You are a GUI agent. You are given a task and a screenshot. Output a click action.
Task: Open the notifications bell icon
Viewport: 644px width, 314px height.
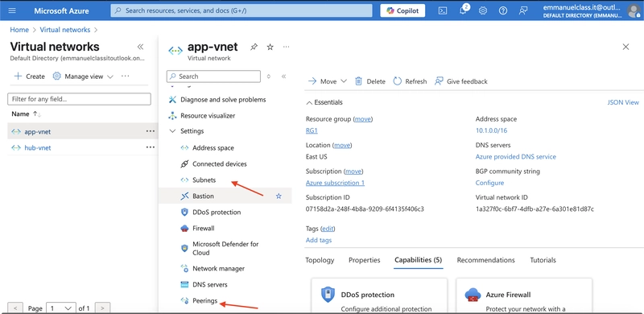point(463,10)
